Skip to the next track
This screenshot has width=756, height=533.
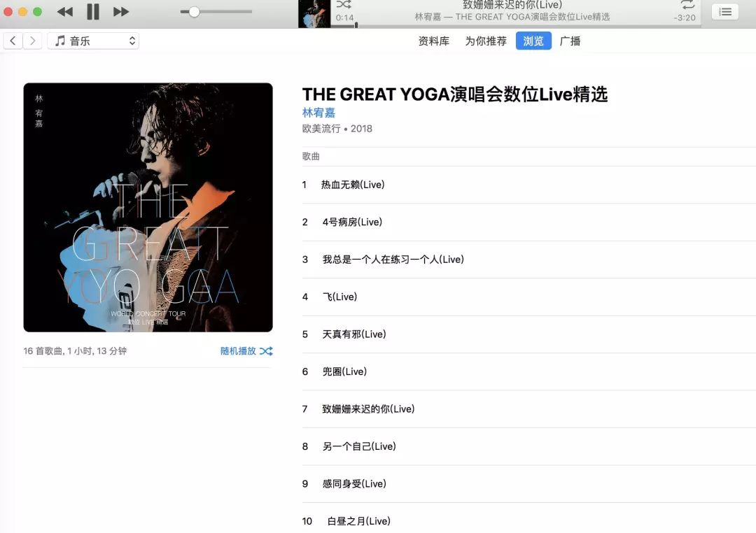tap(121, 12)
